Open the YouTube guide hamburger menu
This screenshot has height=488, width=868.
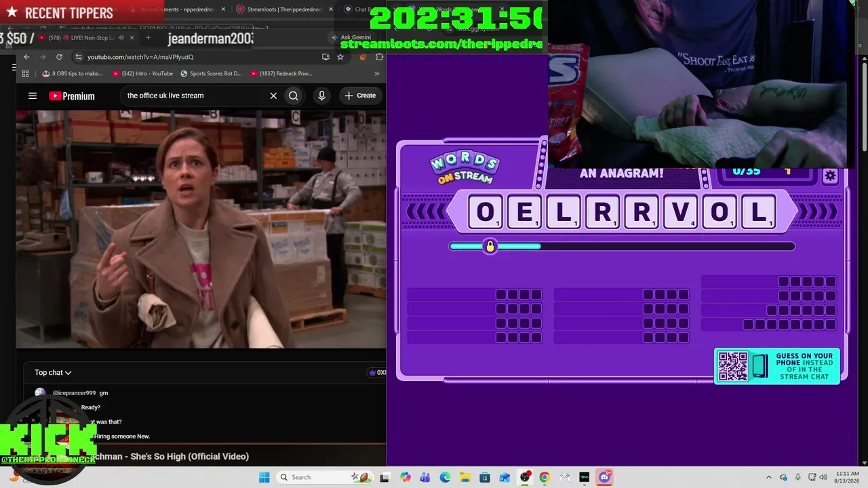pyautogui.click(x=33, y=96)
